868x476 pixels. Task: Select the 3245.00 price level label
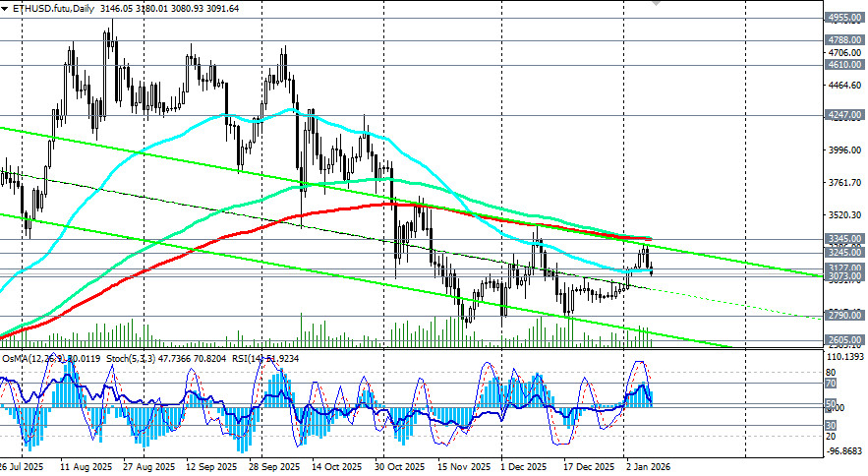pos(843,253)
